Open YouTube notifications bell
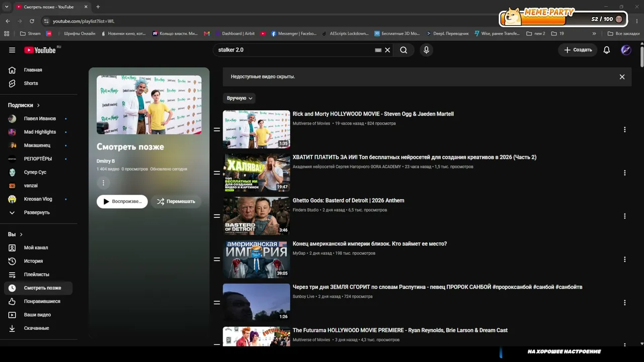The image size is (644, 362). click(607, 50)
